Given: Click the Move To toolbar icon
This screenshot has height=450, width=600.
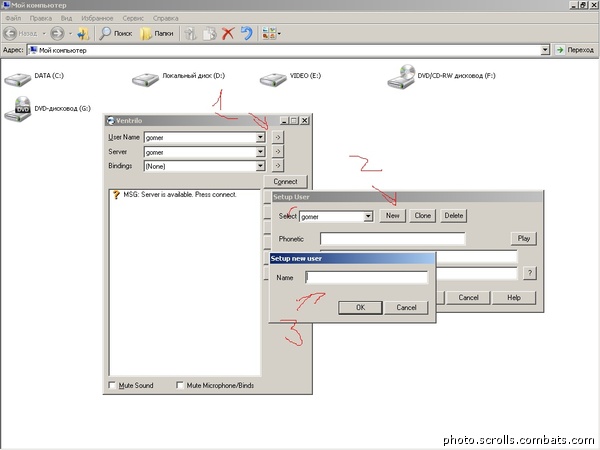Looking at the screenshot, I should (190, 34).
